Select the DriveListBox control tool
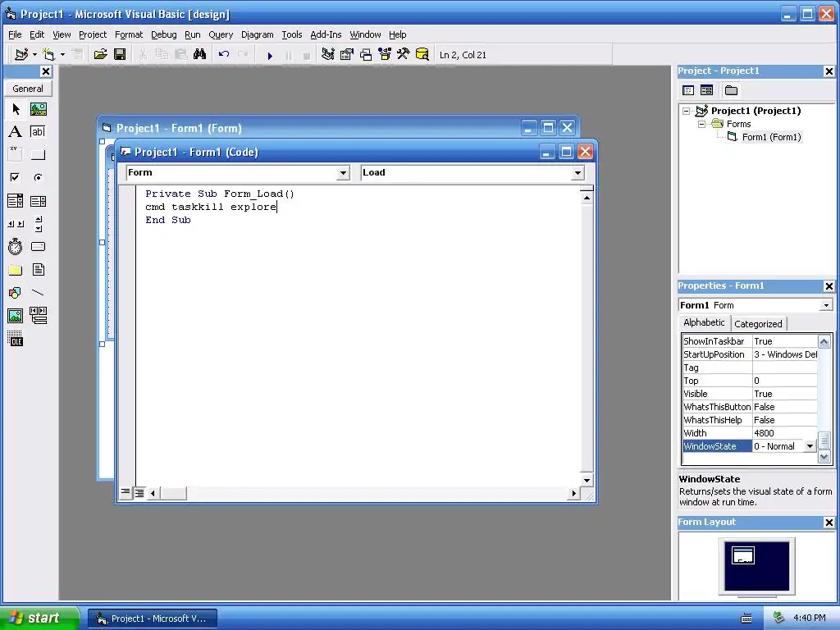 click(38, 246)
